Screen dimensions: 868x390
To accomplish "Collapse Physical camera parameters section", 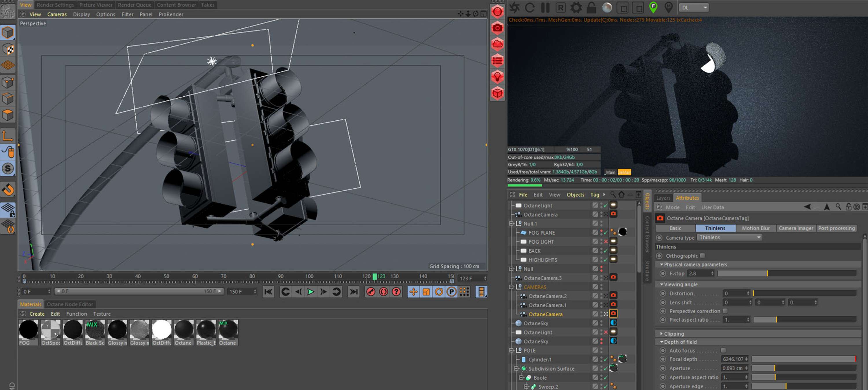I will click(x=661, y=265).
